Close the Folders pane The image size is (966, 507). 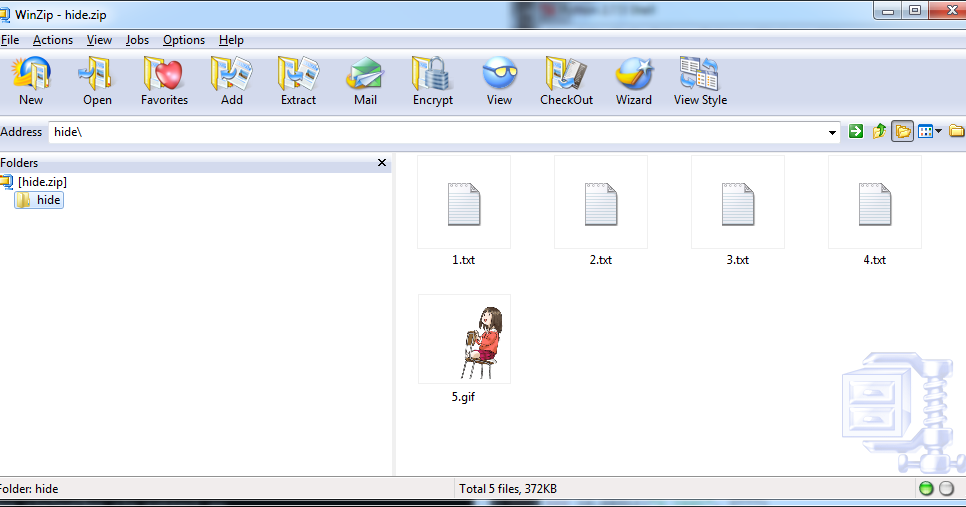[382, 163]
